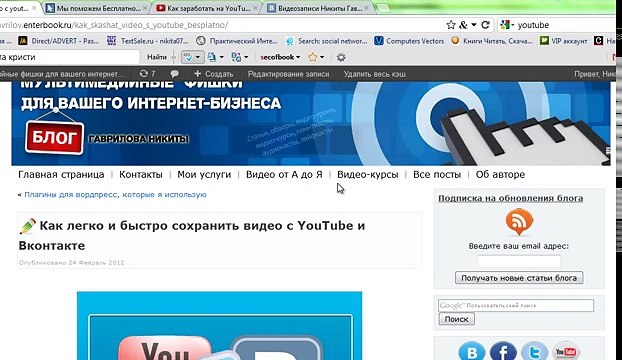The height and width of the screenshot is (360, 622).
Task: Click 'Получать новые статьи блога' button
Action: coord(519,278)
